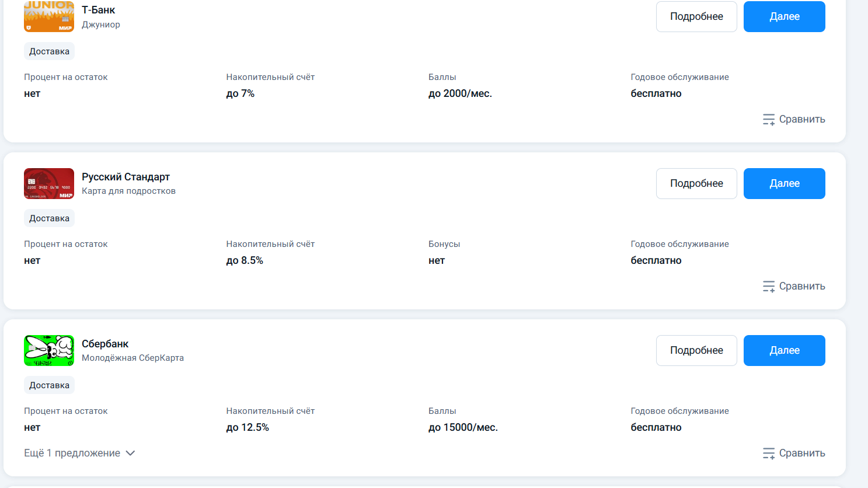The image size is (868, 488).
Task: Open the 'Русский Стандарт' bank name link
Action: [x=126, y=177]
